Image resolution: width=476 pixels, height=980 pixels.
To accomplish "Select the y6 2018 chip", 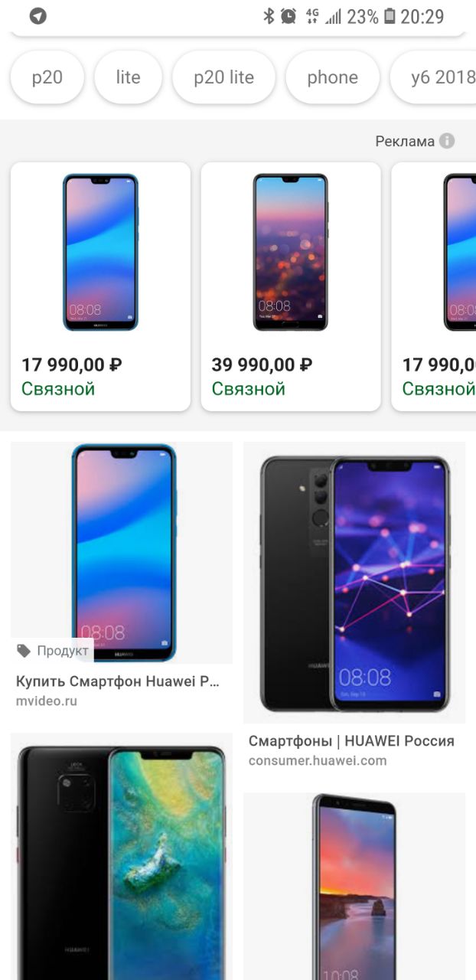I will tap(434, 77).
